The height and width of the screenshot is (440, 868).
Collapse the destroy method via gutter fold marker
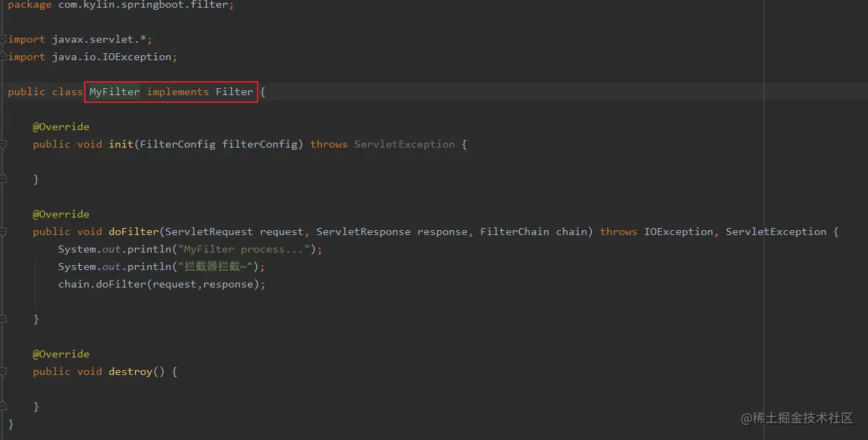click(3, 371)
